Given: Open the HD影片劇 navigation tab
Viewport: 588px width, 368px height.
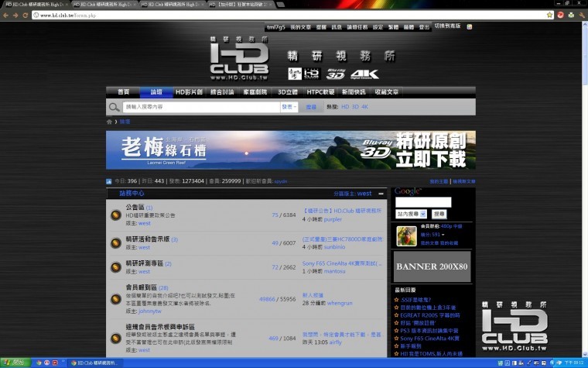Looking at the screenshot, I should pos(189,92).
